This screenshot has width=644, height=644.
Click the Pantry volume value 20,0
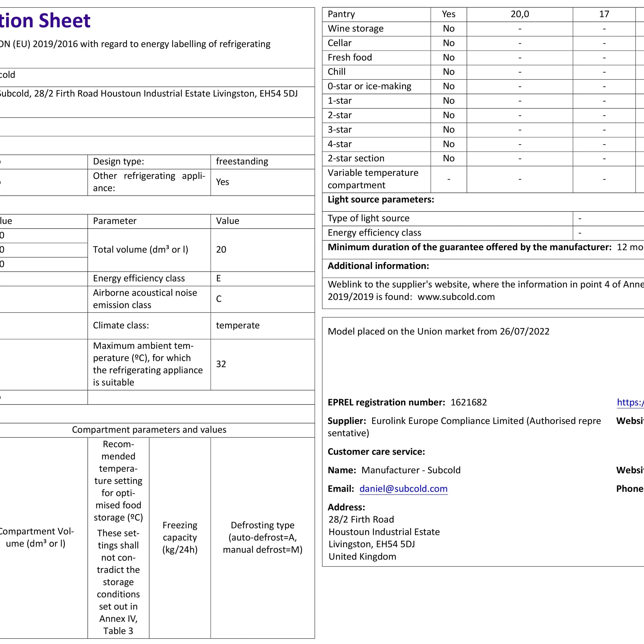[519, 14]
